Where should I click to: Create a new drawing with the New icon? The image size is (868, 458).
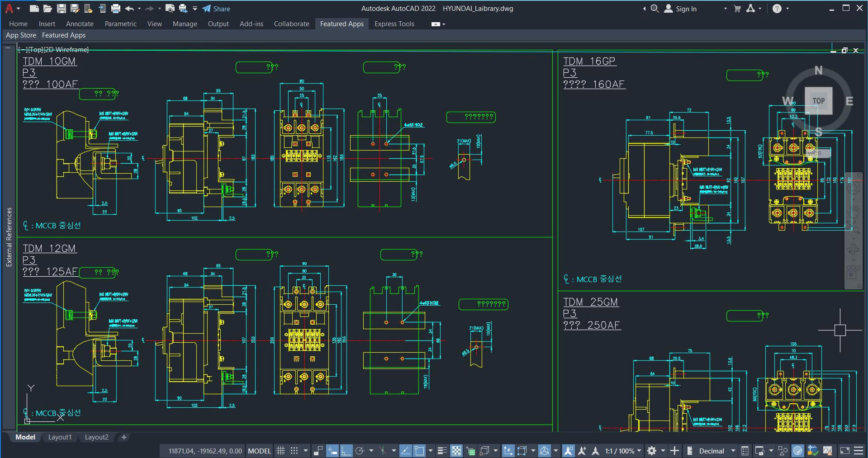coord(34,8)
